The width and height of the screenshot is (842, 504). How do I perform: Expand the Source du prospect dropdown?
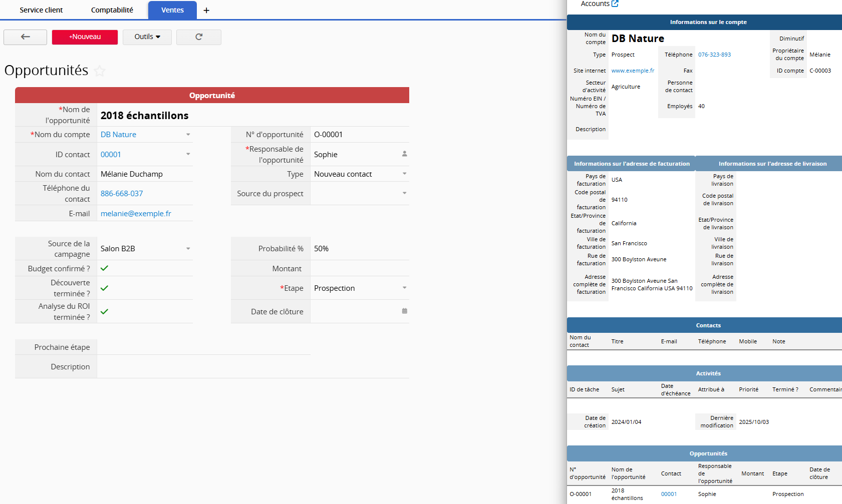[404, 193]
